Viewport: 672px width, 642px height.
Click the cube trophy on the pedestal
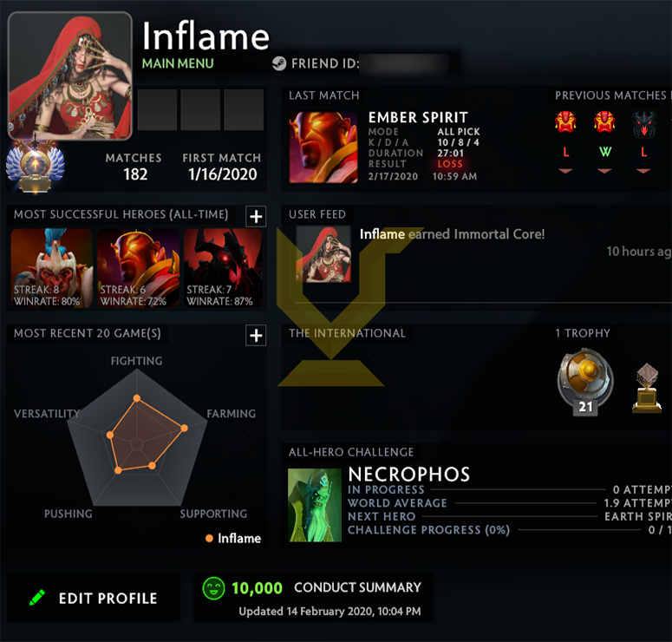[x=647, y=388]
